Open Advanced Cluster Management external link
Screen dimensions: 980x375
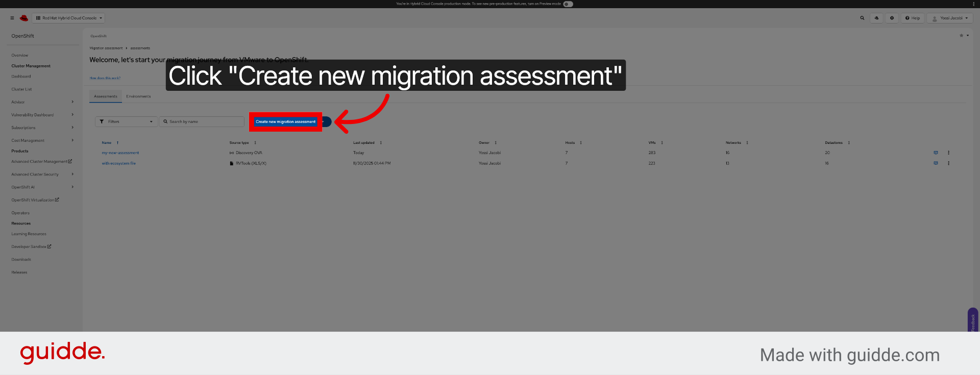[x=41, y=161]
